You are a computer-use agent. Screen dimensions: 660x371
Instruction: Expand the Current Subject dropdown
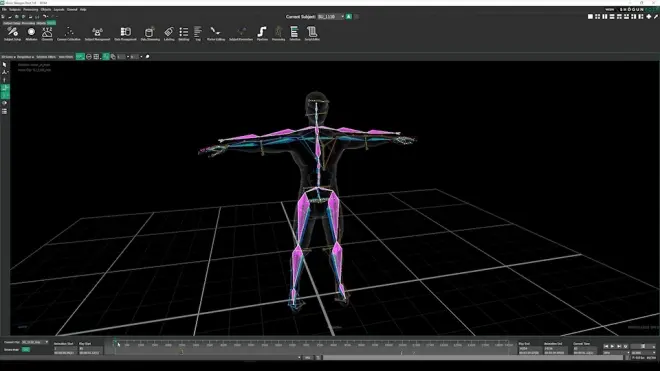[331, 16]
